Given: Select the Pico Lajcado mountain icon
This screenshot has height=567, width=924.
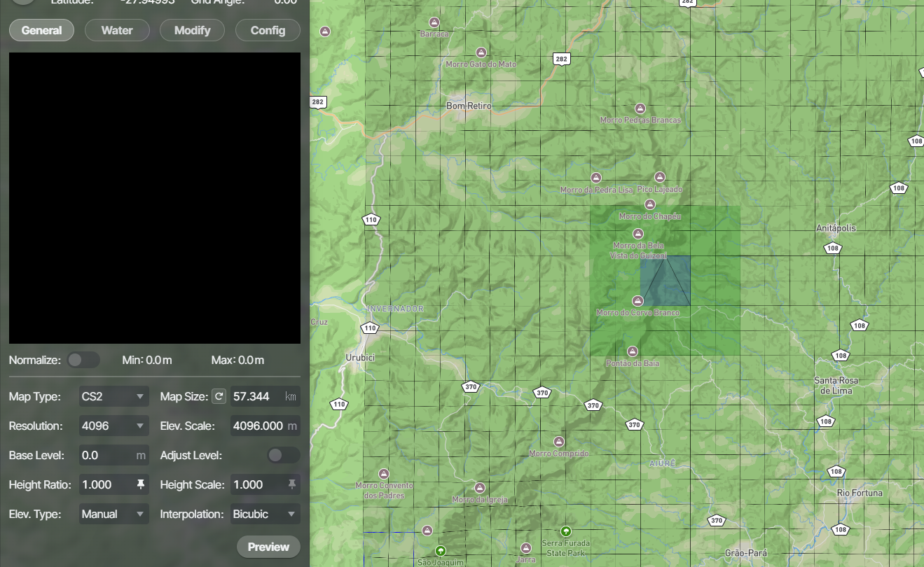Looking at the screenshot, I should point(658,176).
